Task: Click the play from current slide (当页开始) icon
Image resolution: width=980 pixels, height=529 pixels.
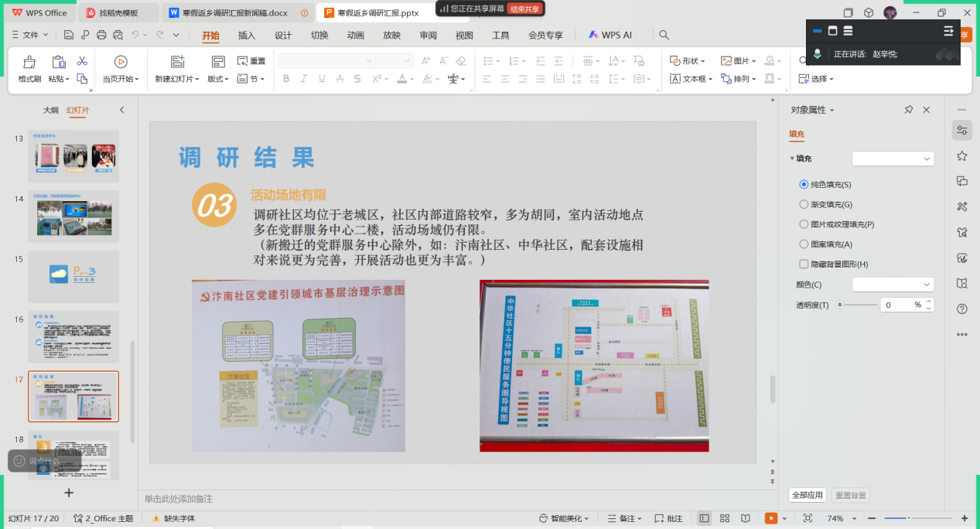Action: point(121,62)
